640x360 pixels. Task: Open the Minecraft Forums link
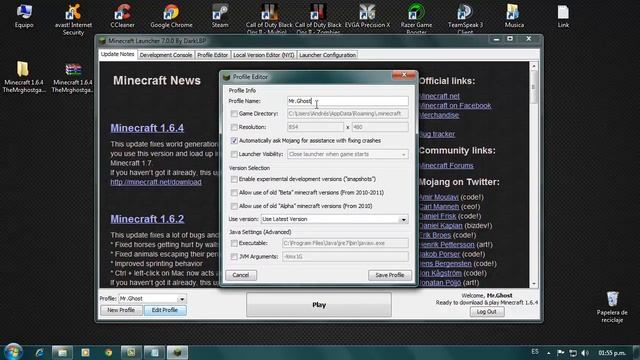(x=446, y=166)
